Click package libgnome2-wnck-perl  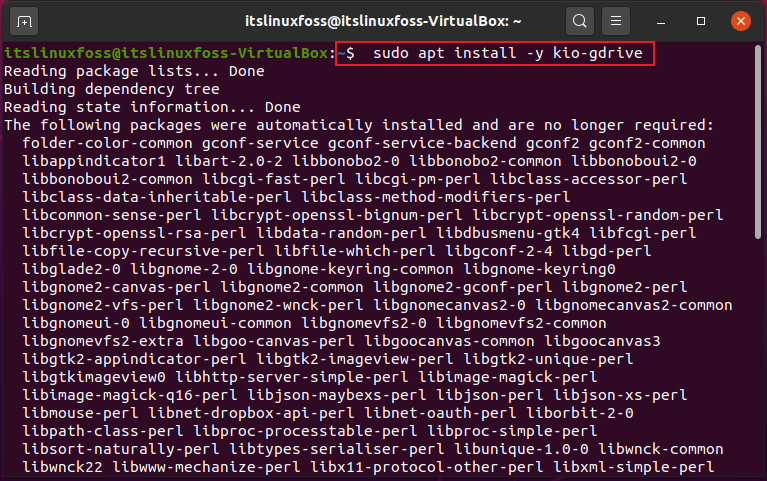[278, 305]
